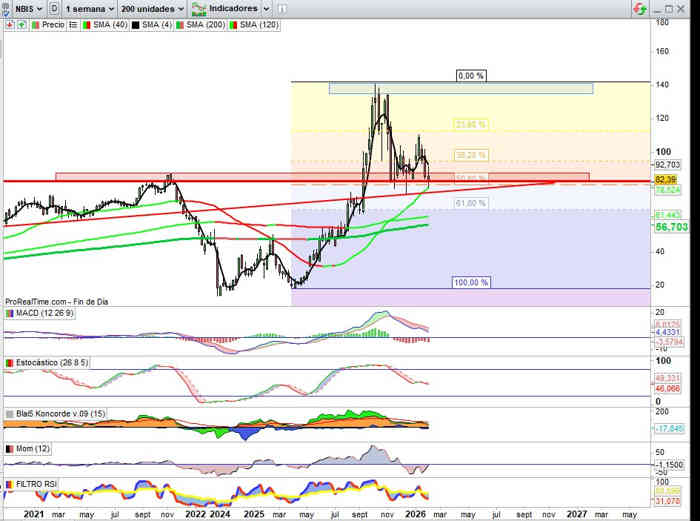This screenshot has height=521, width=700.
Task: Click the Indicadores chart icon
Action: [198, 8]
